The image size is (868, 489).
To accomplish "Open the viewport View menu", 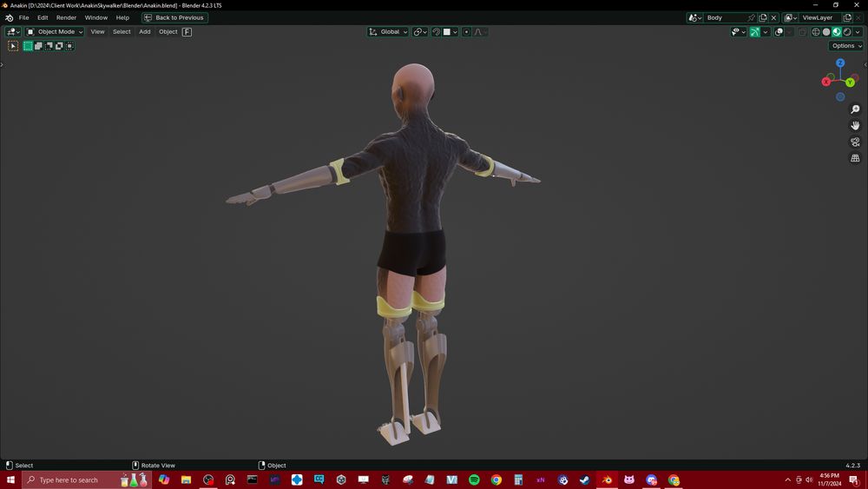I will (x=97, y=32).
